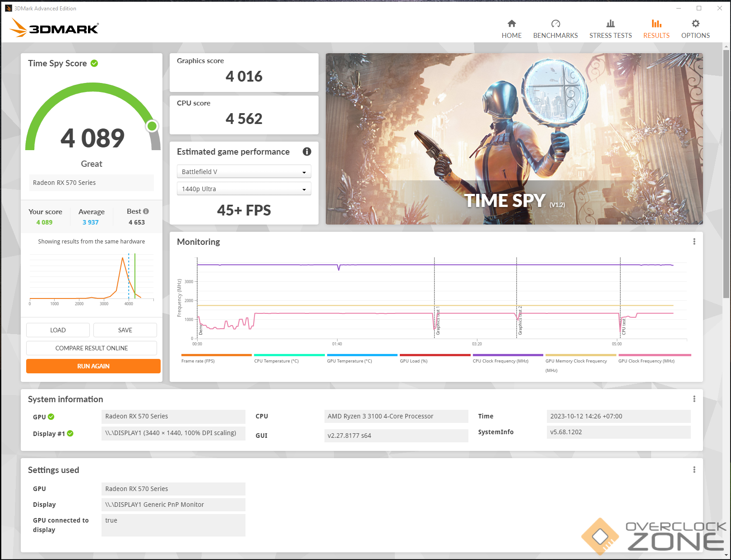Click green validation check beside Time Spy Score
The width and height of the screenshot is (731, 560).
(x=94, y=63)
